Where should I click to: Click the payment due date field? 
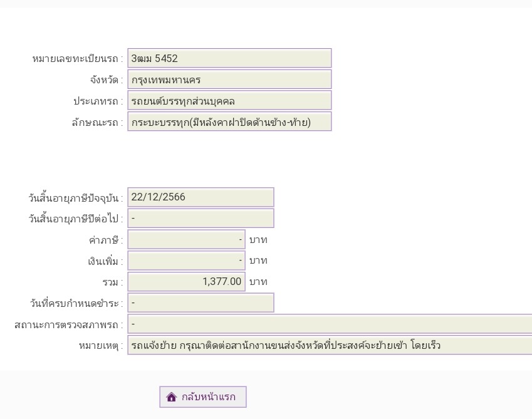tap(201, 303)
